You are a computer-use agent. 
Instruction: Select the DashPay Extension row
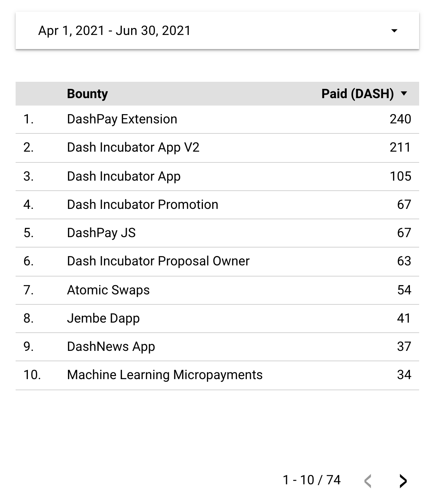coord(217,119)
